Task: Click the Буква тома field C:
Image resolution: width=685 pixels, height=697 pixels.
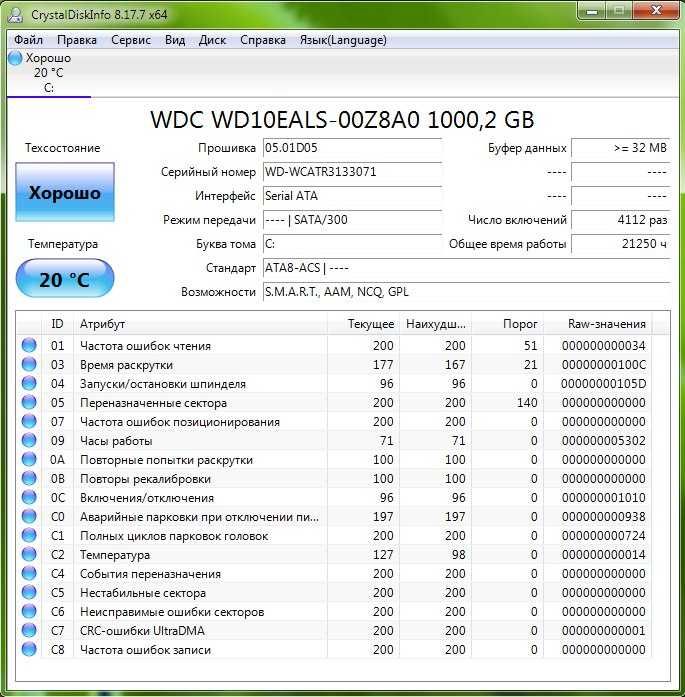Action: 352,244
